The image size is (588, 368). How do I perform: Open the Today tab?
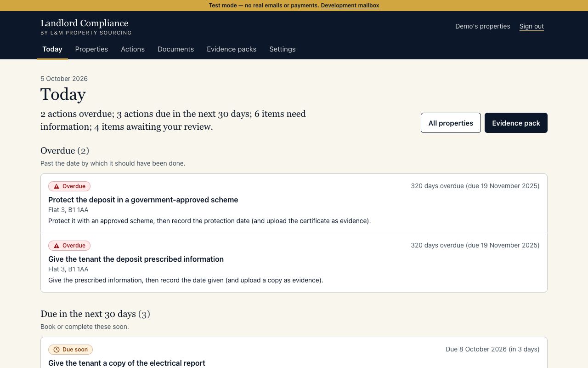52,49
